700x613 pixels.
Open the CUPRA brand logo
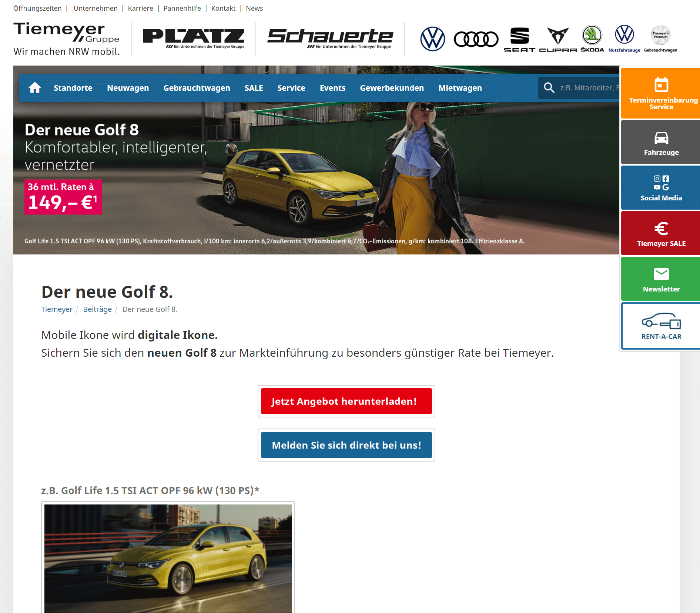(558, 40)
